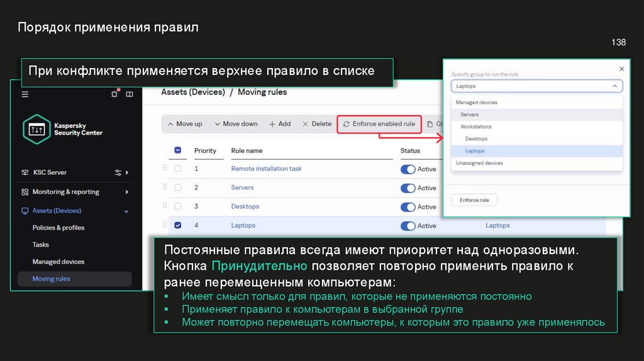
Task: Click the Assets (Devices) monitor icon
Action: tap(25, 211)
